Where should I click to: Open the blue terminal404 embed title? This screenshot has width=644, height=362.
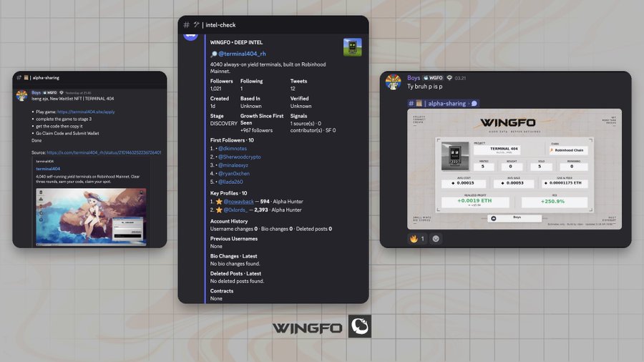point(48,169)
